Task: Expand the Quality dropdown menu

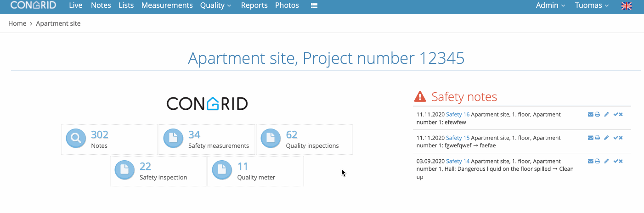Action: [x=216, y=6]
